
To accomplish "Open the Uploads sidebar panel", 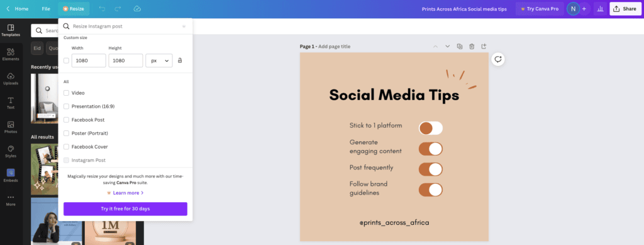I will pyautogui.click(x=11, y=79).
